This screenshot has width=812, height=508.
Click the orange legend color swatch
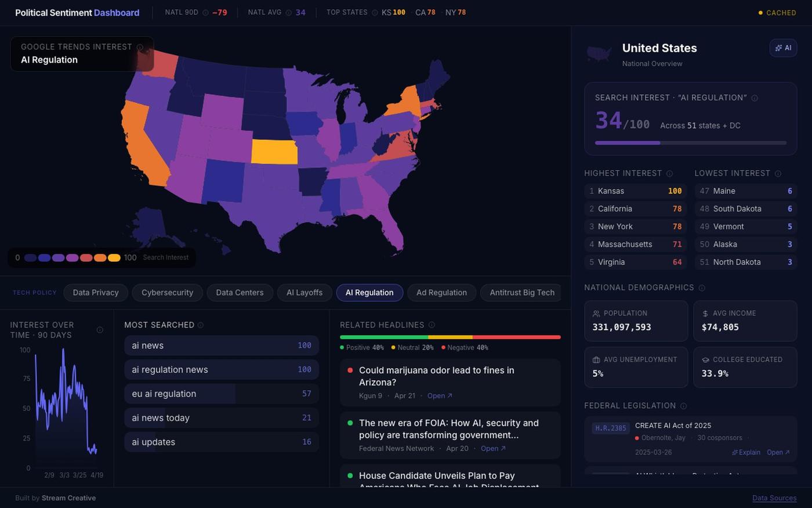(x=100, y=258)
